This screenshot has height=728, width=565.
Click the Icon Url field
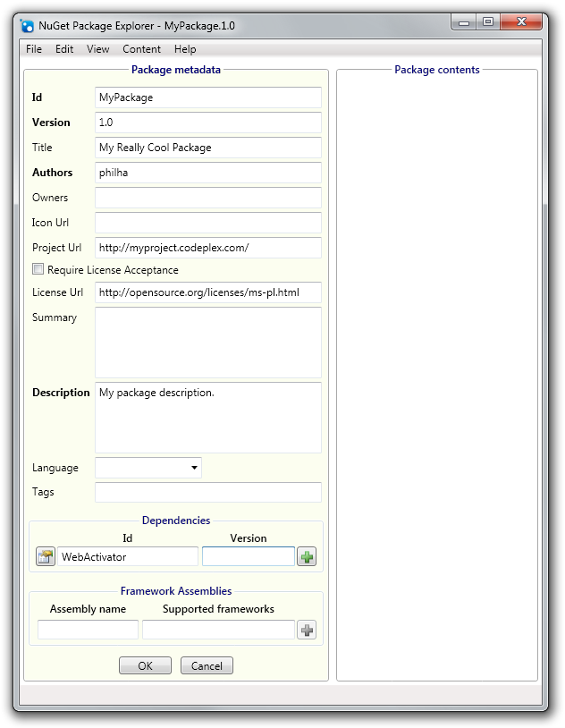coord(208,223)
